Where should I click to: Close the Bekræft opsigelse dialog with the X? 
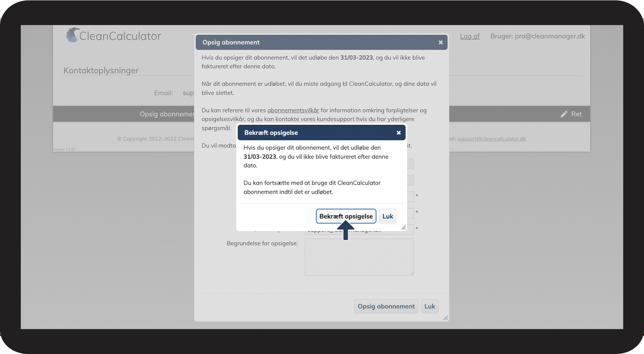pos(399,133)
